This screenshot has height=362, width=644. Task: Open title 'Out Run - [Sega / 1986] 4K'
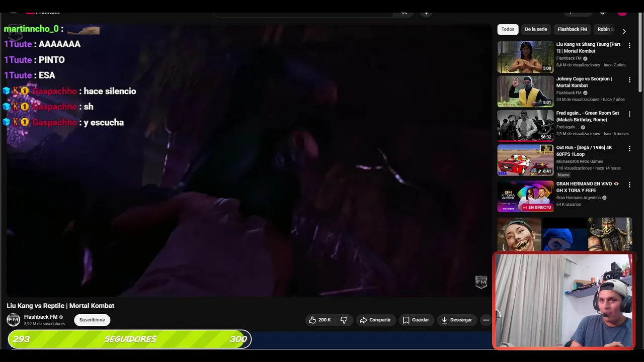(x=584, y=151)
